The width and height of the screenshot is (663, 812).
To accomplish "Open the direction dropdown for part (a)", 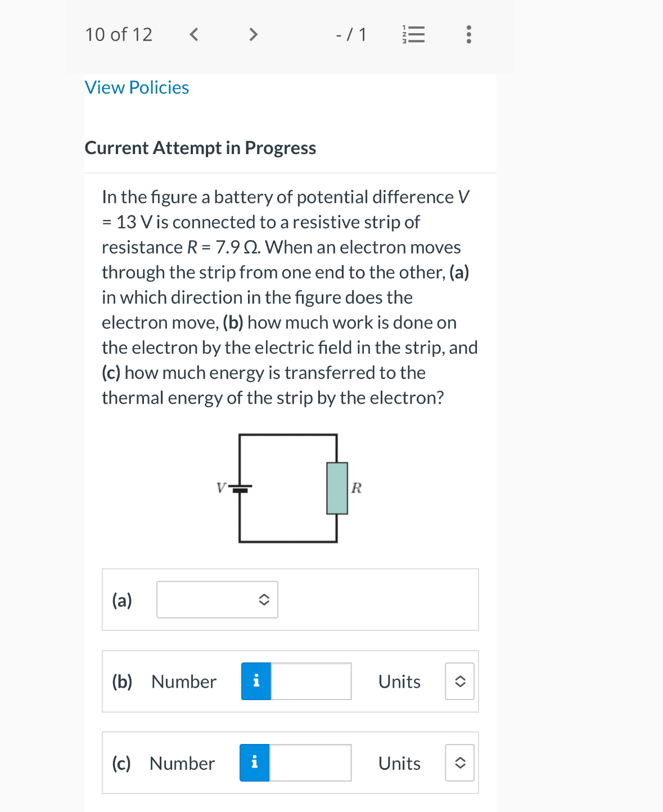I will 217,599.
